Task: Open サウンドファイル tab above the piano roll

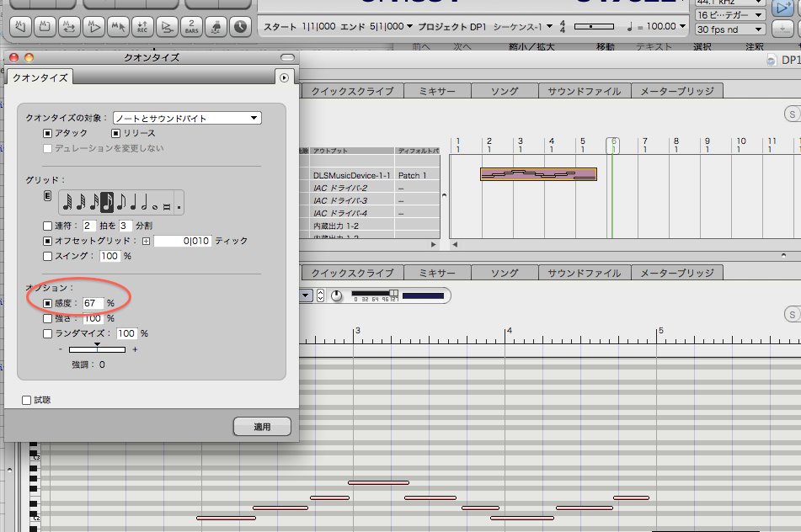Action: click(x=585, y=273)
